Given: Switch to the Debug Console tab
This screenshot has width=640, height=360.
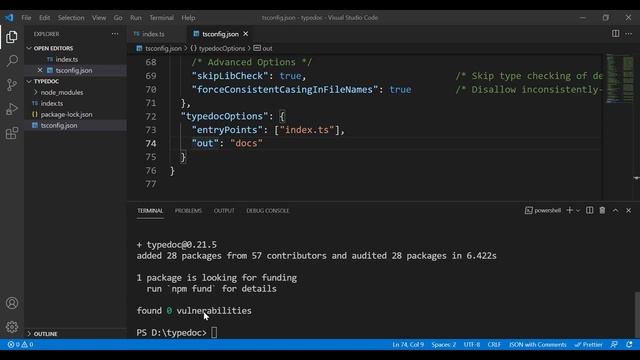Looking at the screenshot, I should point(267,211).
